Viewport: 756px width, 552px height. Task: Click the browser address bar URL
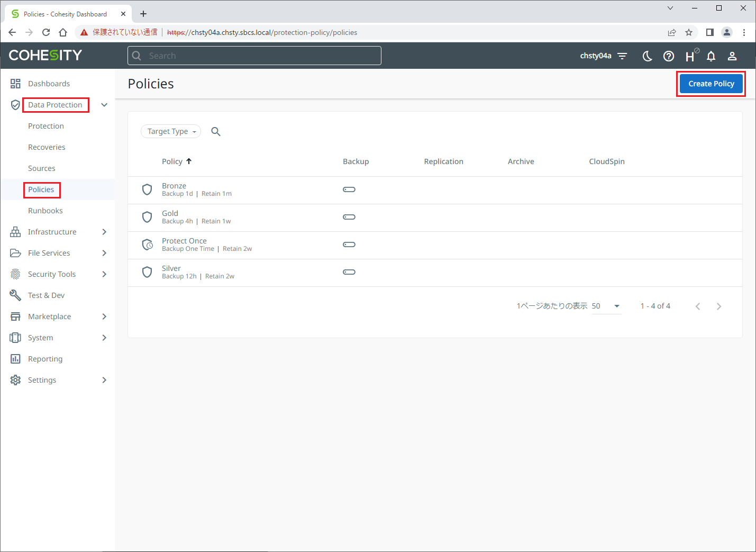coord(262,32)
